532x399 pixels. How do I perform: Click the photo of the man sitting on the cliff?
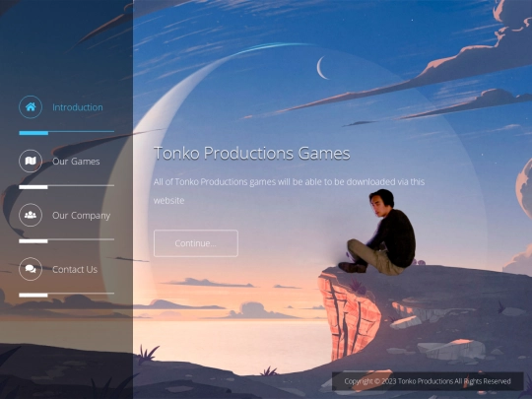tap(378, 233)
